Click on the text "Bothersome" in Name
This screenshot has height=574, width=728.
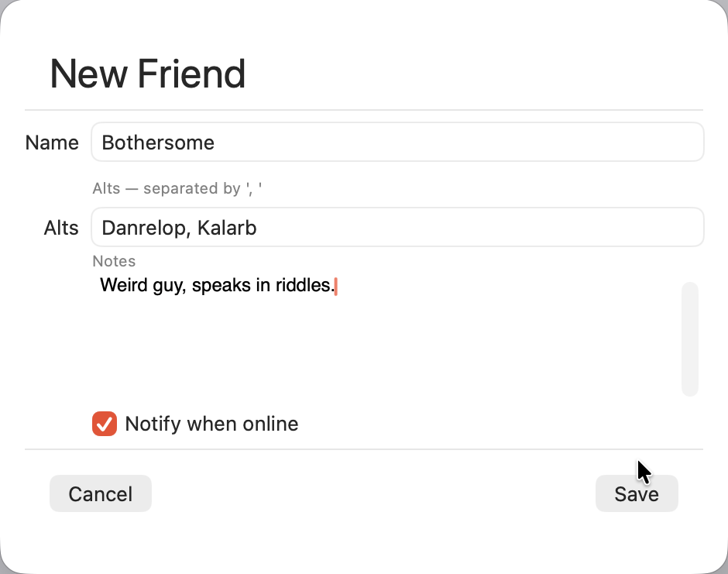click(158, 143)
